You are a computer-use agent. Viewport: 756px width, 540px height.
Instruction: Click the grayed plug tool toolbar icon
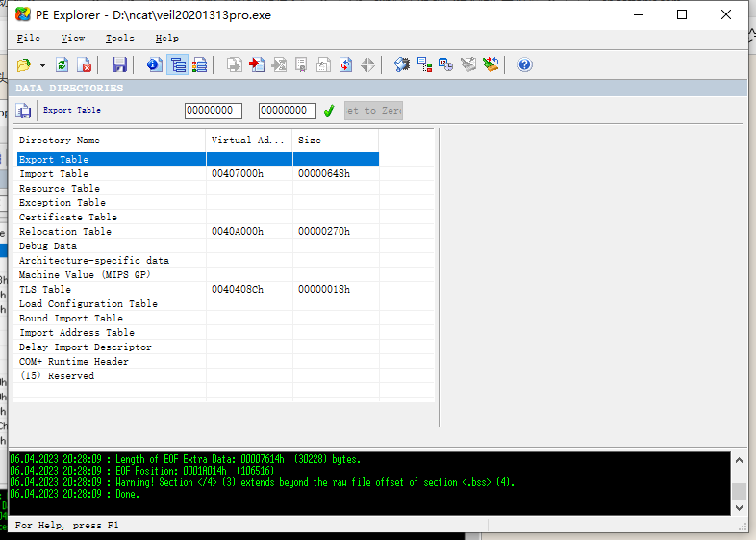[x=468, y=64]
